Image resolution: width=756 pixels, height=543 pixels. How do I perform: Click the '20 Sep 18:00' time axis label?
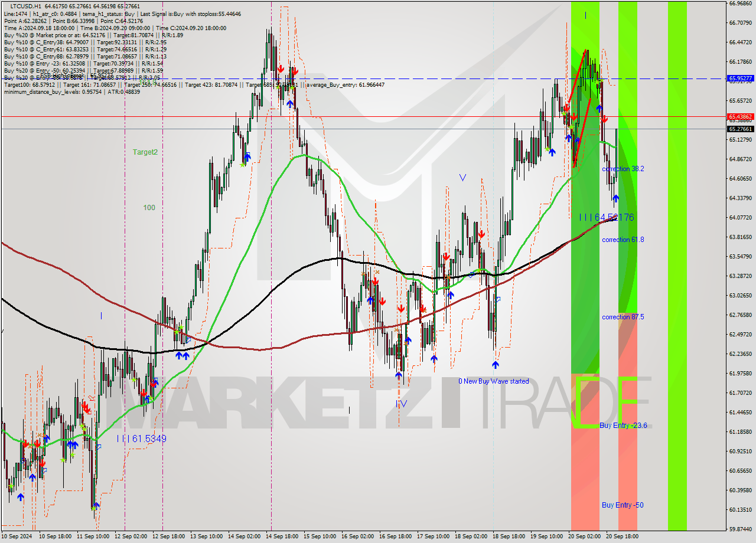coord(621,537)
